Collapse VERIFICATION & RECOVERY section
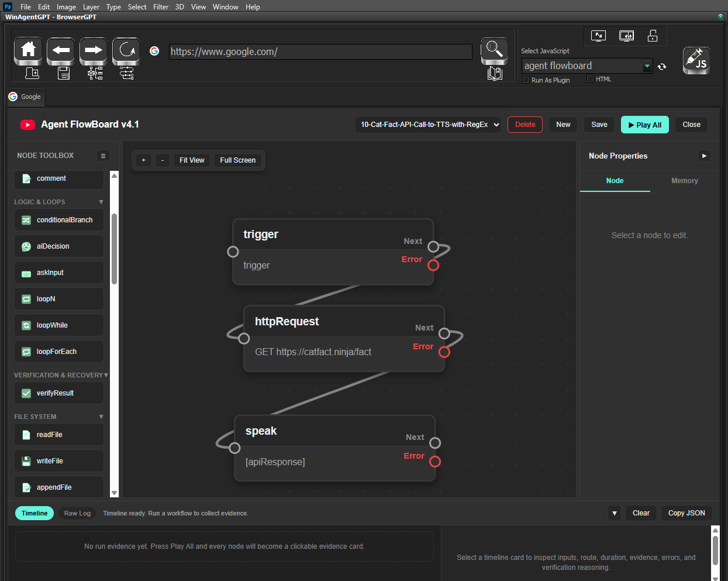The height and width of the screenshot is (581, 728). click(106, 375)
